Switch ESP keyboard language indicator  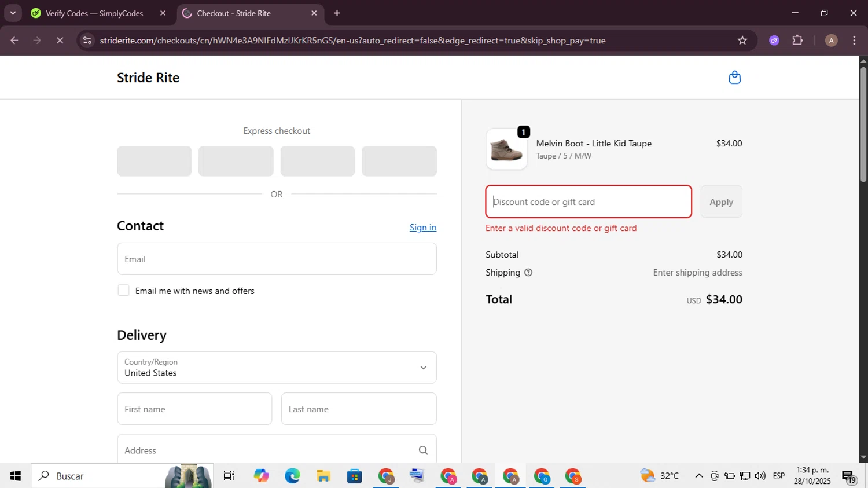[x=779, y=476]
